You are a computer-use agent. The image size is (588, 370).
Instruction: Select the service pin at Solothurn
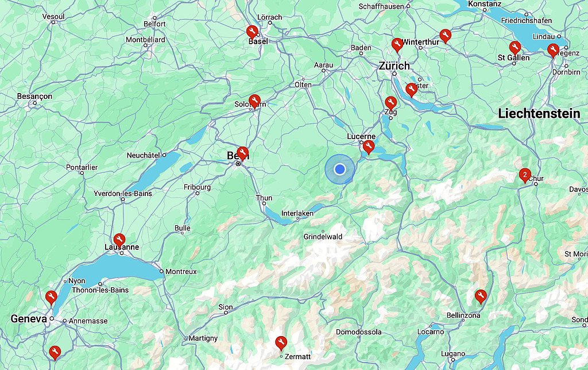pyautogui.click(x=254, y=101)
